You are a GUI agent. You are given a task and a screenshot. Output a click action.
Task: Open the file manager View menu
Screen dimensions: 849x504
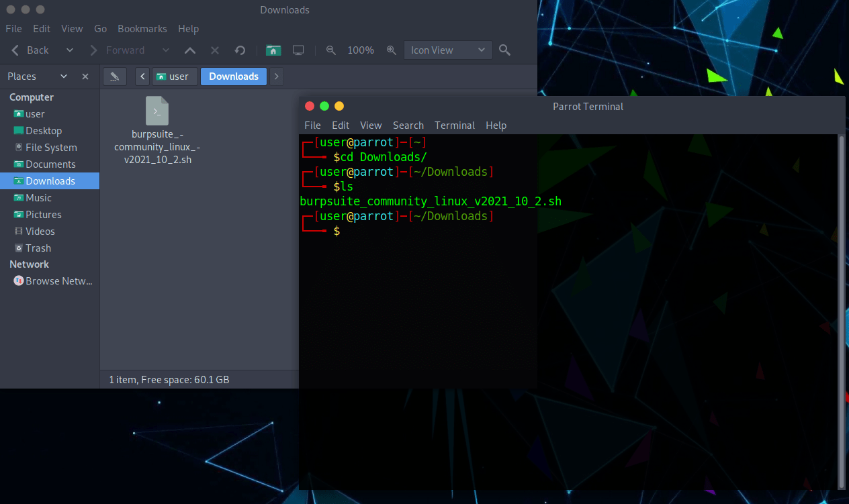tap(72, 29)
